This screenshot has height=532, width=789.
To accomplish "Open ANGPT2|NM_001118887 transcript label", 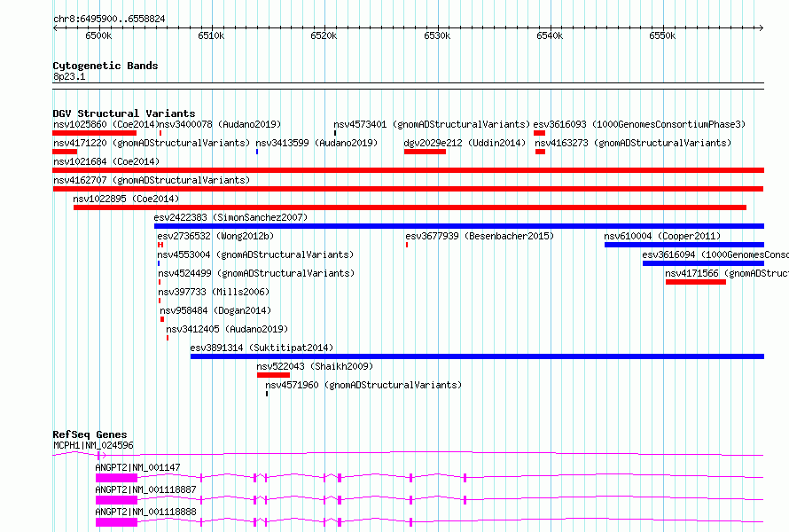I will point(145,489).
